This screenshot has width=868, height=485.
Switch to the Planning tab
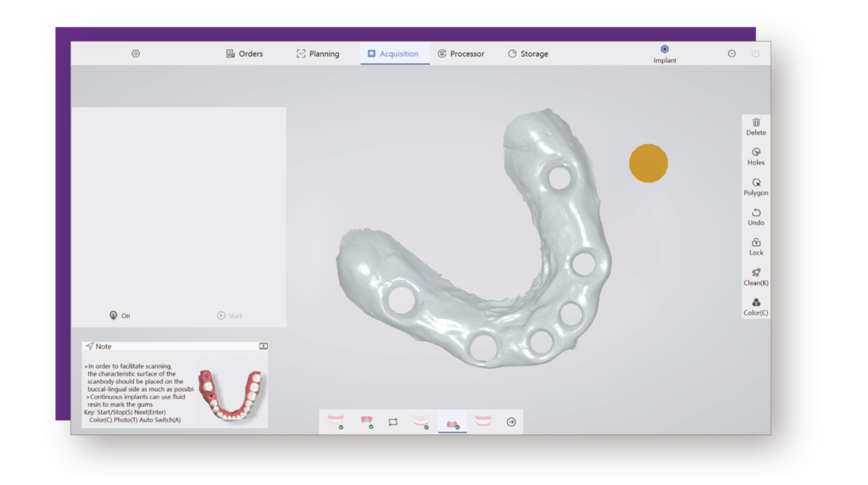[x=318, y=53]
